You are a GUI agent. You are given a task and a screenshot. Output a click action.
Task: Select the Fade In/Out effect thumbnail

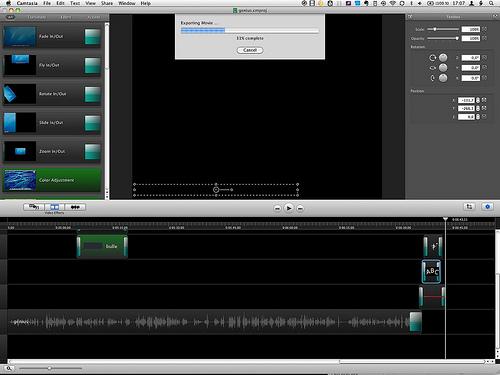click(19, 37)
